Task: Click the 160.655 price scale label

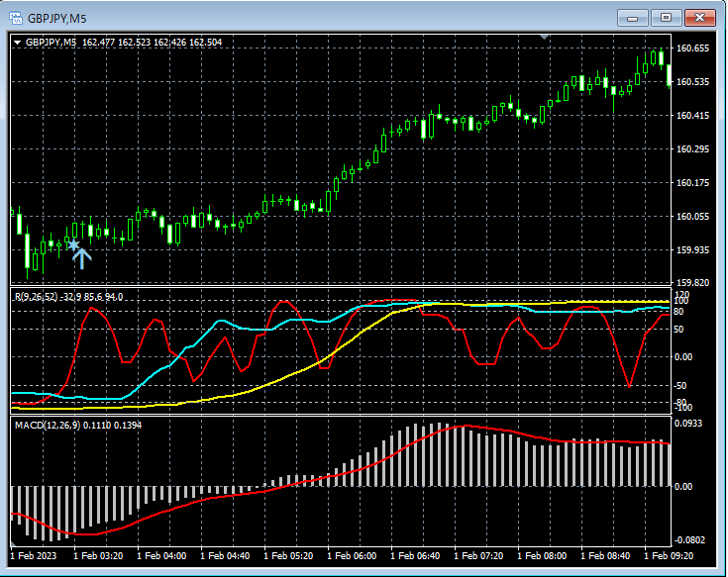Action: [692, 48]
